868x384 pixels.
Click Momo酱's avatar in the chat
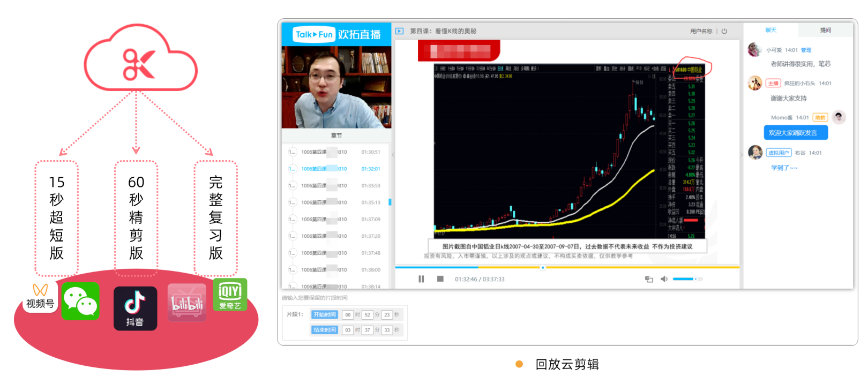click(839, 117)
